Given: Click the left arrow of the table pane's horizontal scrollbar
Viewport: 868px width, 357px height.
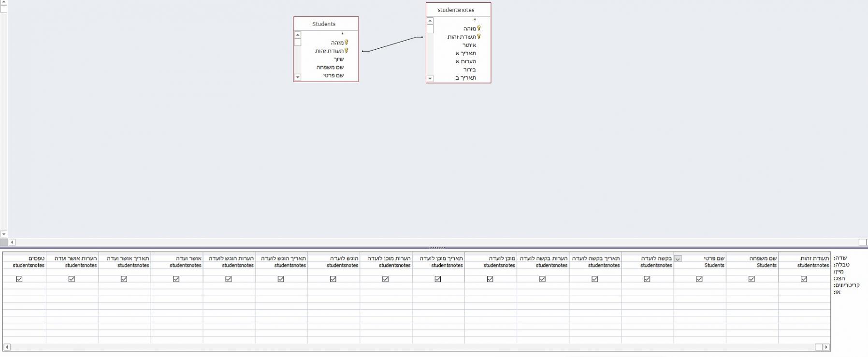Looking at the screenshot, I should (x=12, y=242).
